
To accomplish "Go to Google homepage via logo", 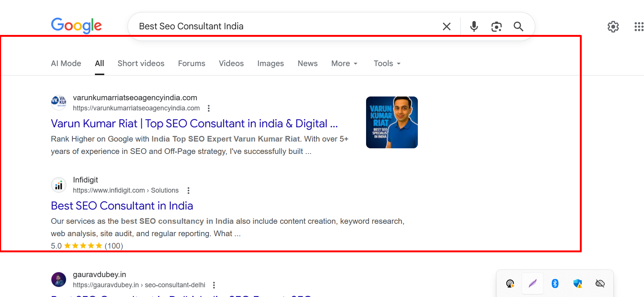I will (77, 26).
